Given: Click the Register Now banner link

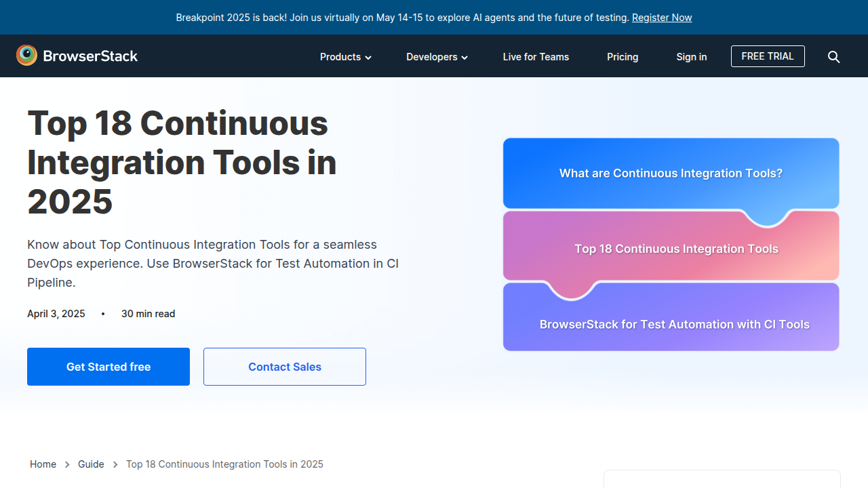Looking at the screenshot, I should coord(662,18).
